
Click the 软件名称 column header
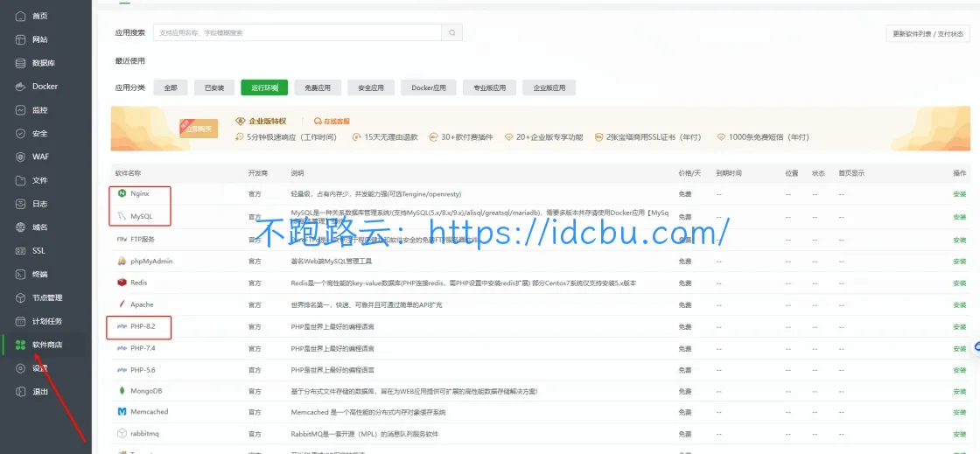[128, 173]
